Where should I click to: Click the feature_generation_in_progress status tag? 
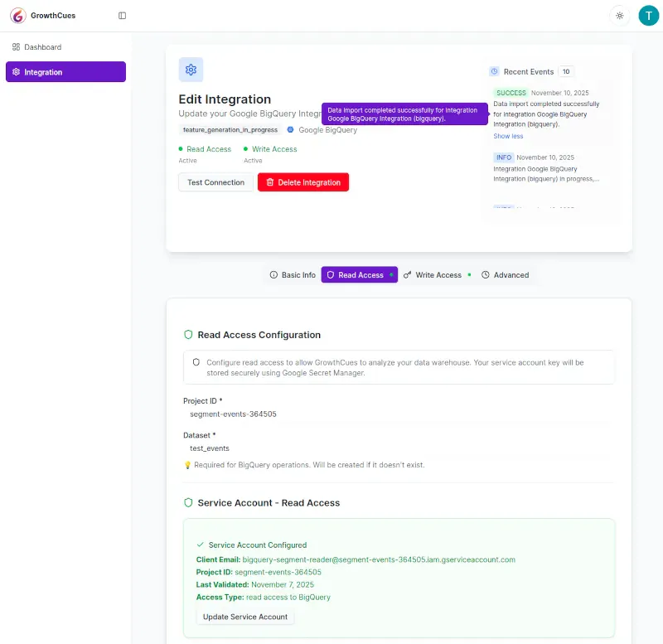click(230, 130)
